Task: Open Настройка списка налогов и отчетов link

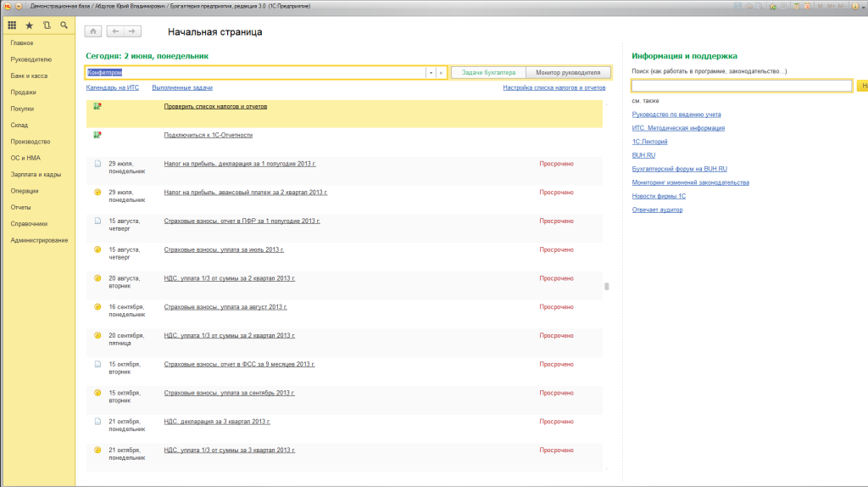Action: pos(554,87)
